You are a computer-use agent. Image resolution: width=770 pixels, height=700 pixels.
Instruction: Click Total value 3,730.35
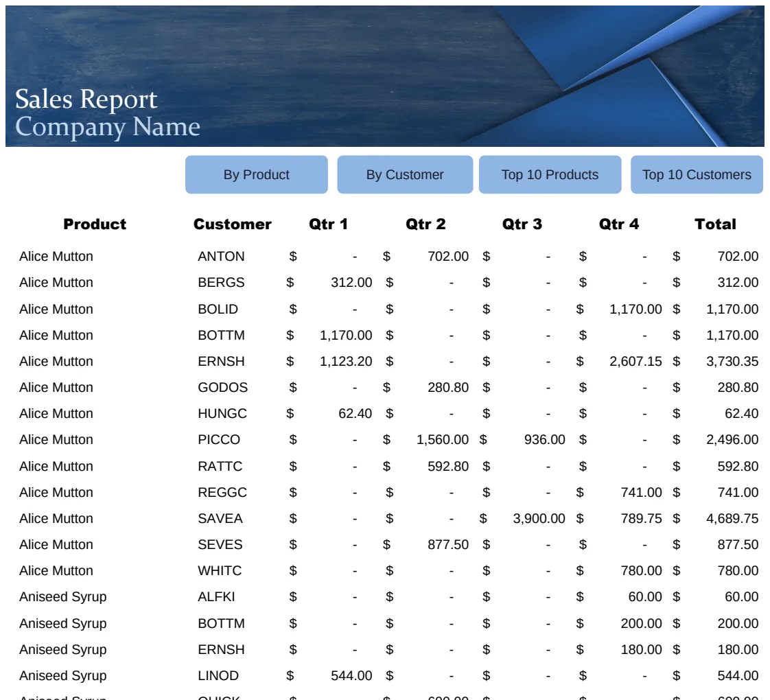click(732, 361)
